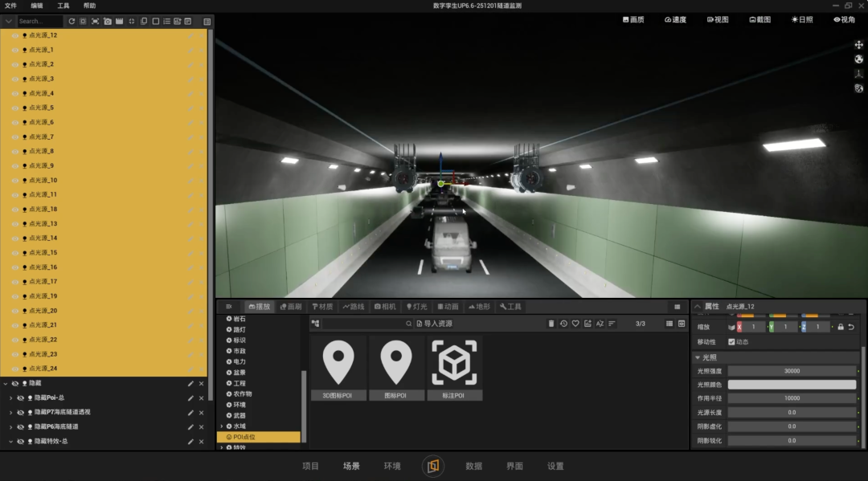Click the center building icon in bottom navigation
Viewport: 868px width, 481px height.
pyautogui.click(x=433, y=466)
